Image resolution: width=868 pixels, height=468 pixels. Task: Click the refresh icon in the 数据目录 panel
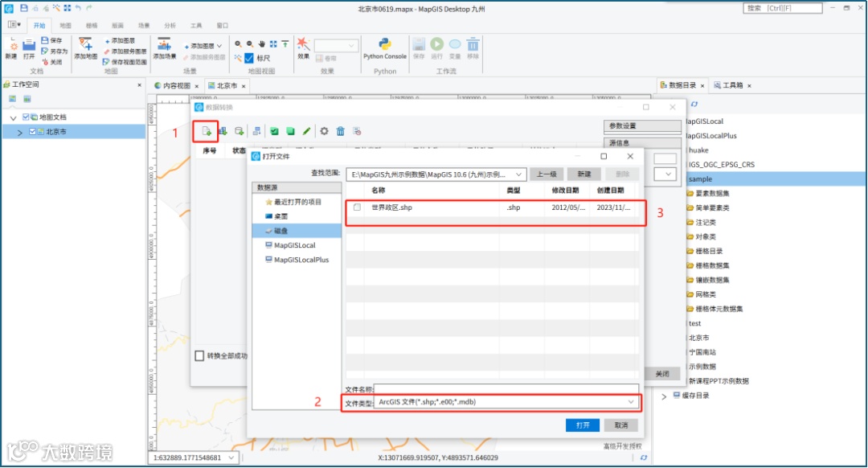pyautogui.click(x=694, y=104)
